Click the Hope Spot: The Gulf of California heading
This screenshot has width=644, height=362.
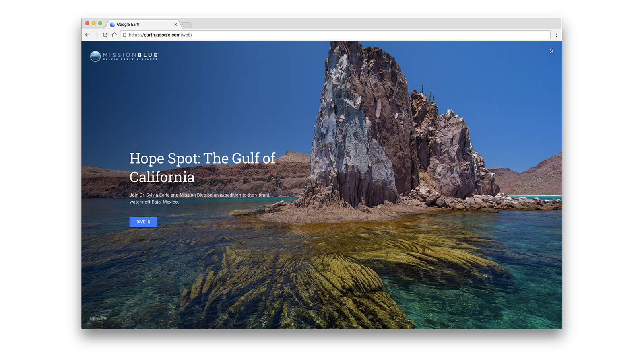[x=202, y=168]
